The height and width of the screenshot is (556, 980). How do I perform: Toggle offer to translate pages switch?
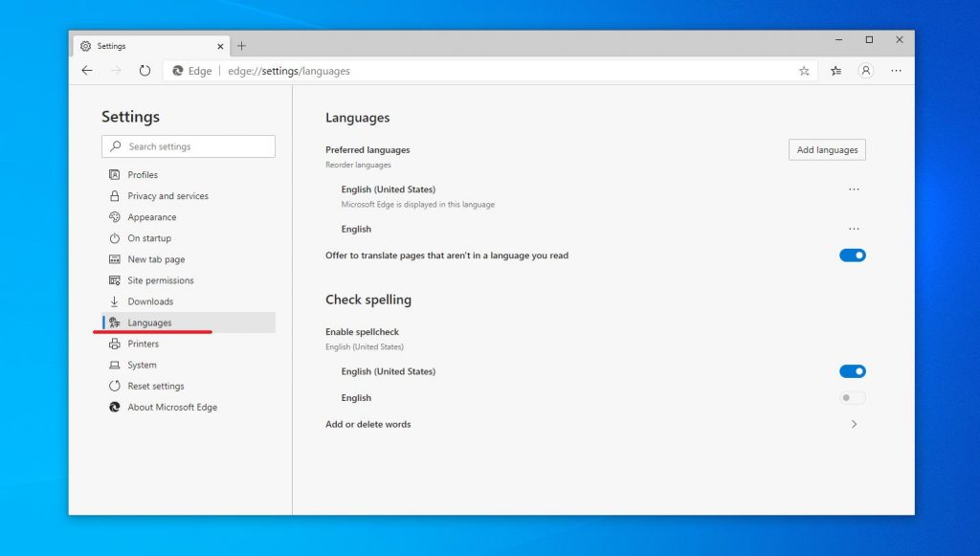click(x=853, y=256)
